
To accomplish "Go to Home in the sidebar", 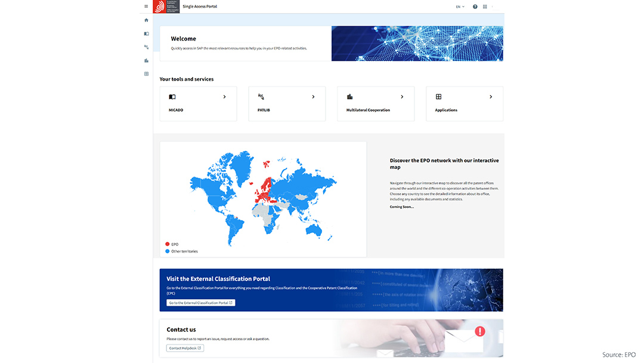I will (146, 20).
